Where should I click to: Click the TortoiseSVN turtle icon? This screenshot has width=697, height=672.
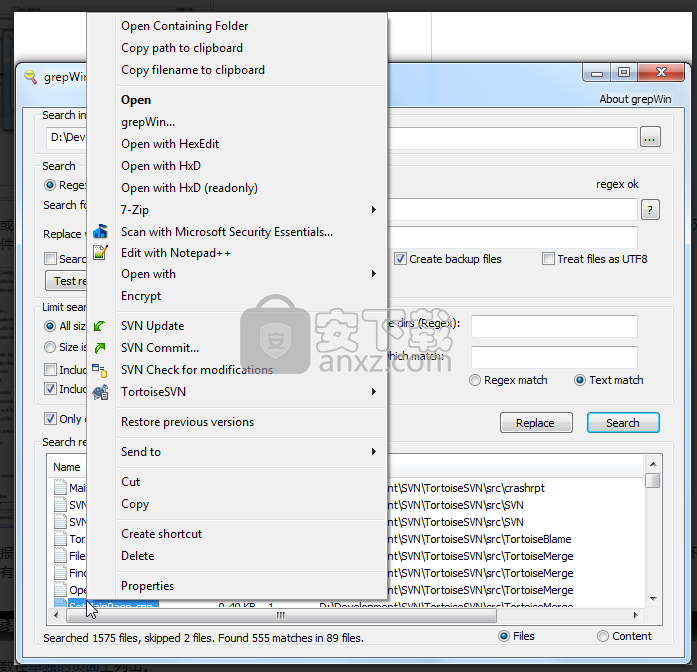tap(100, 392)
